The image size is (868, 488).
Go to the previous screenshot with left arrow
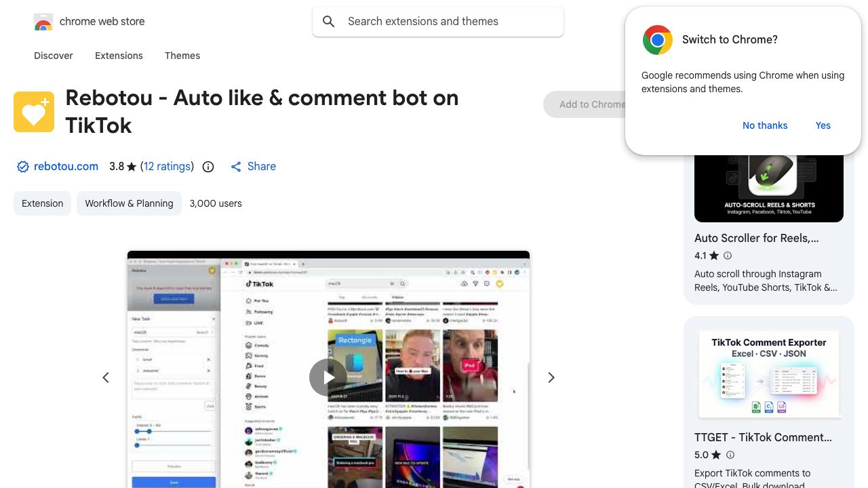click(x=106, y=378)
